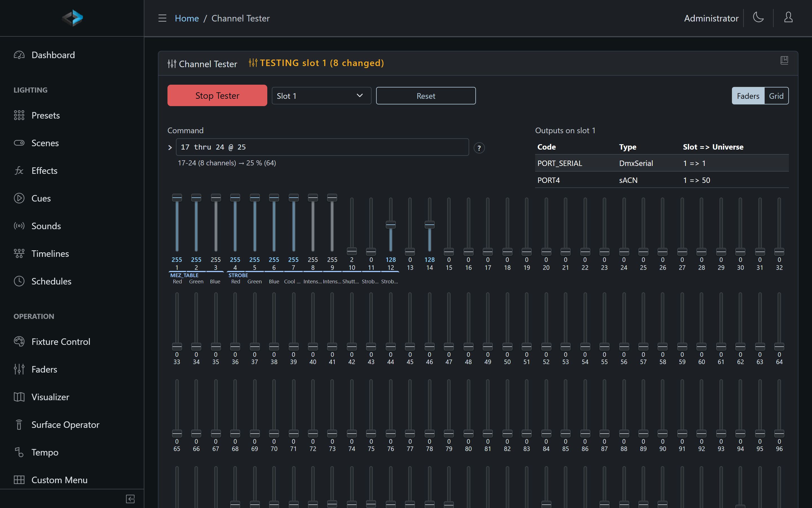Expand the command prompt chevron
Image resolution: width=812 pixels, height=508 pixels.
tap(170, 148)
